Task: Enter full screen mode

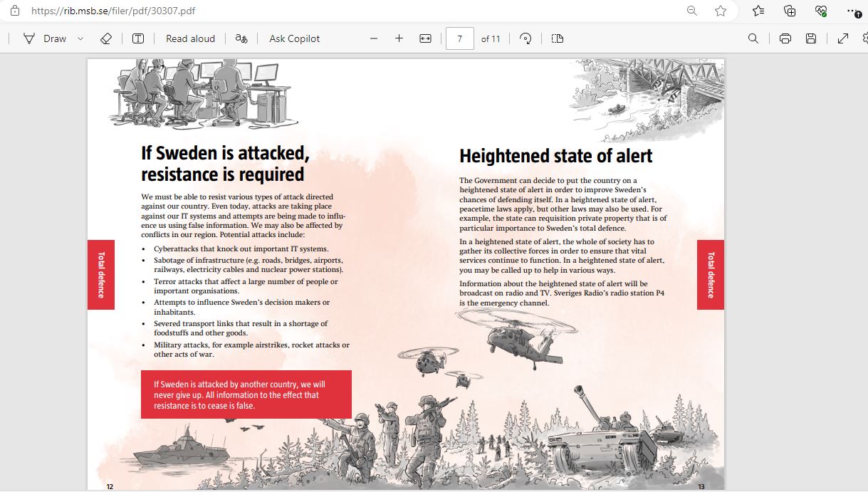Action: point(843,38)
